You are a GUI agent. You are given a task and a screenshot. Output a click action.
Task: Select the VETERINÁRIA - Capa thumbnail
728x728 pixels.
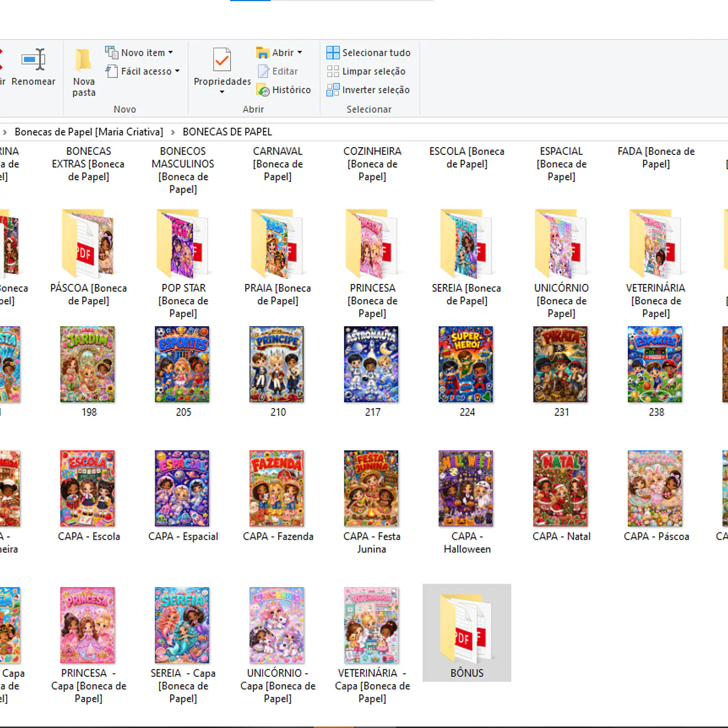pos(372,626)
